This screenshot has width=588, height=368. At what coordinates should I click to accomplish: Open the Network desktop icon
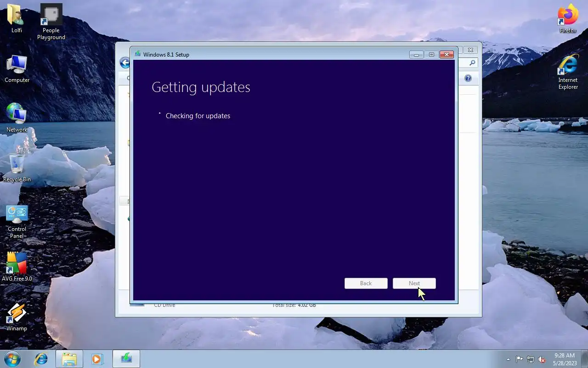[x=17, y=118]
